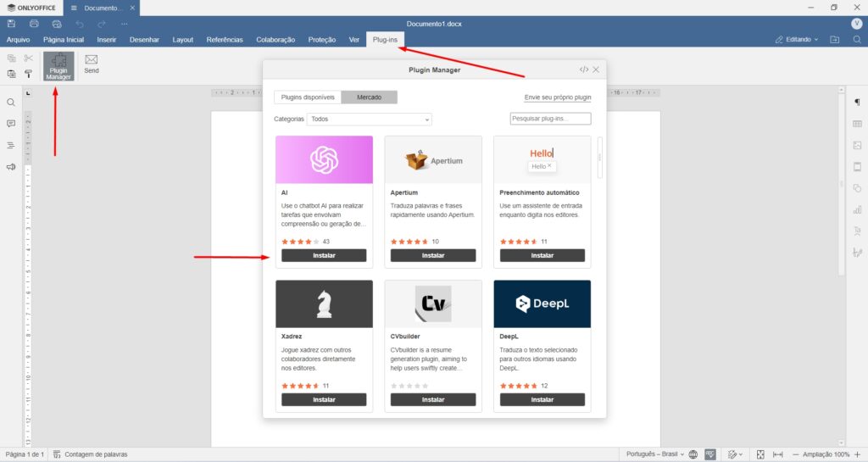Install the Xadrez chess plugin
868x462 pixels.
(x=324, y=399)
